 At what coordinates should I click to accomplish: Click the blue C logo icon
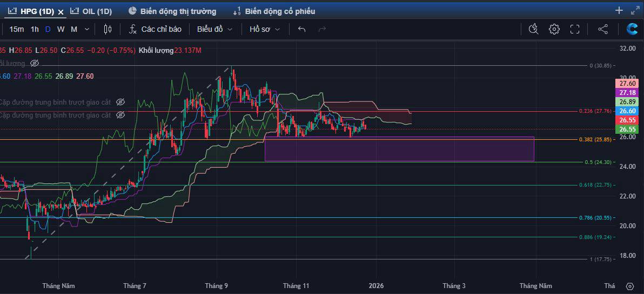(x=632, y=29)
